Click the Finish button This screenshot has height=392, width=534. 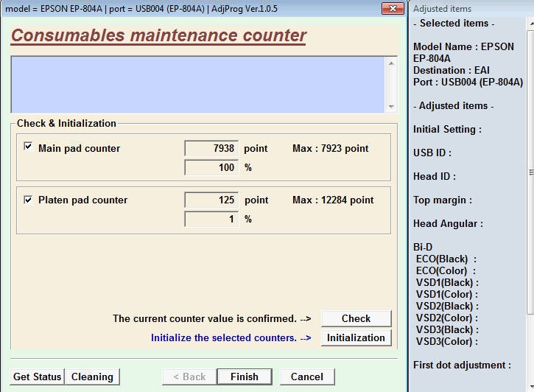coord(245,377)
